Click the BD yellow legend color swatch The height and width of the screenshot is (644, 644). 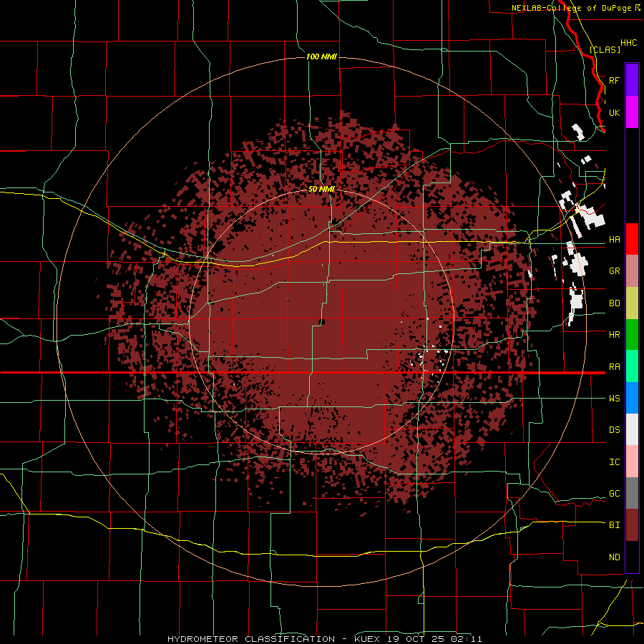point(632,303)
